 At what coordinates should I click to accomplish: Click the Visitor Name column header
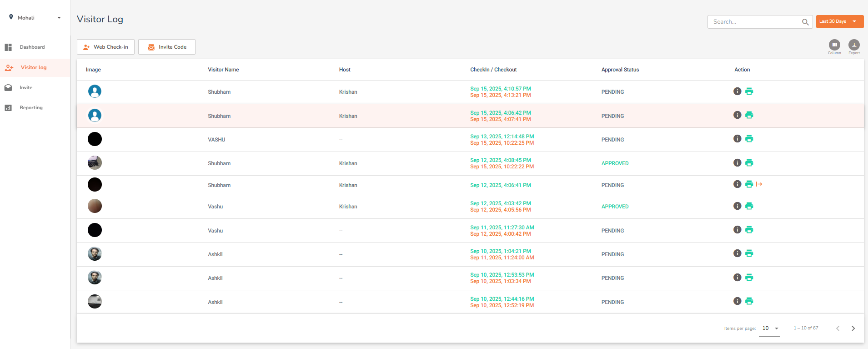[x=223, y=70]
